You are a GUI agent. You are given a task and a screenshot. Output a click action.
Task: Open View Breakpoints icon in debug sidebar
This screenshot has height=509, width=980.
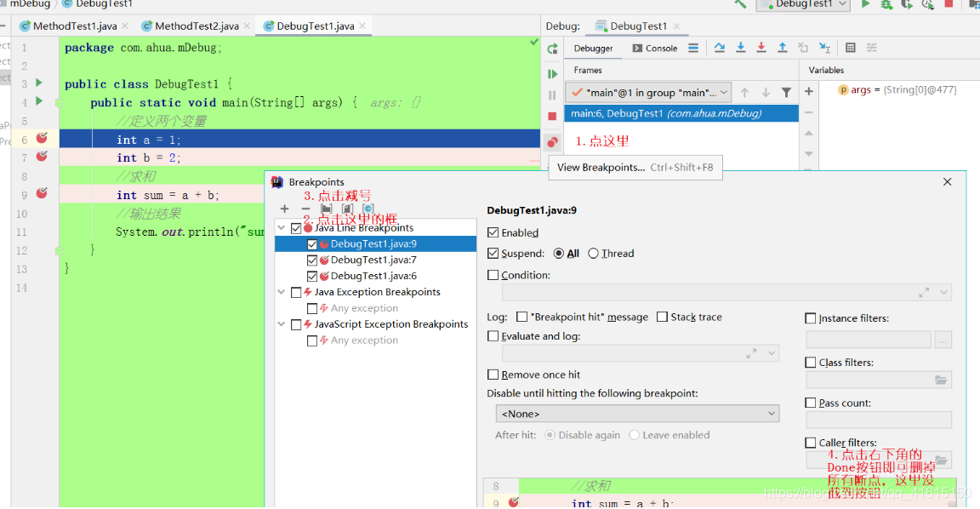tap(552, 142)
